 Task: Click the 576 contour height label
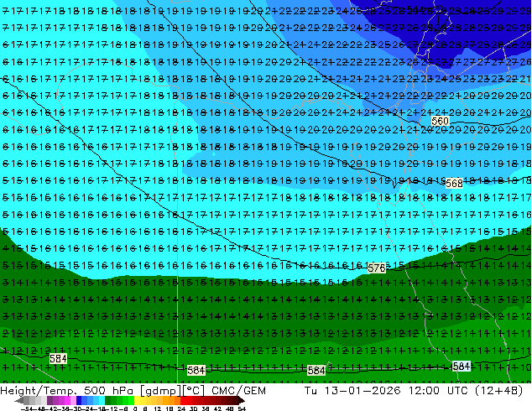377,268
